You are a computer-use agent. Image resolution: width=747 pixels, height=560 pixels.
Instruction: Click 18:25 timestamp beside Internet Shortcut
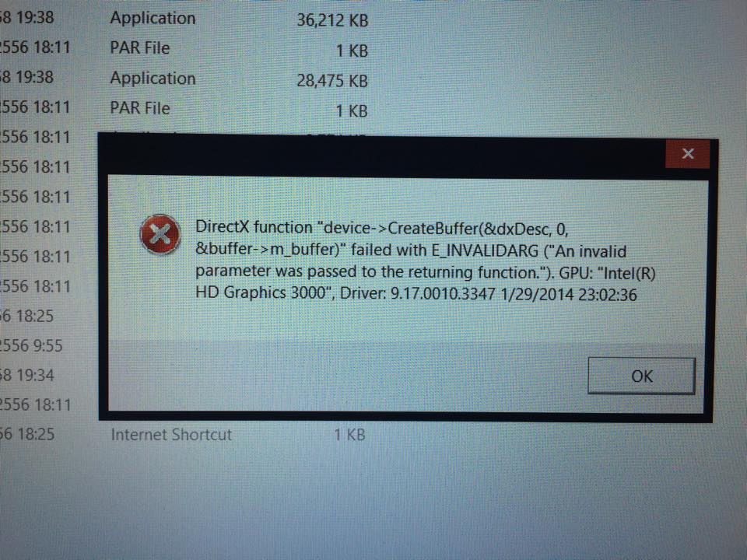27,434
